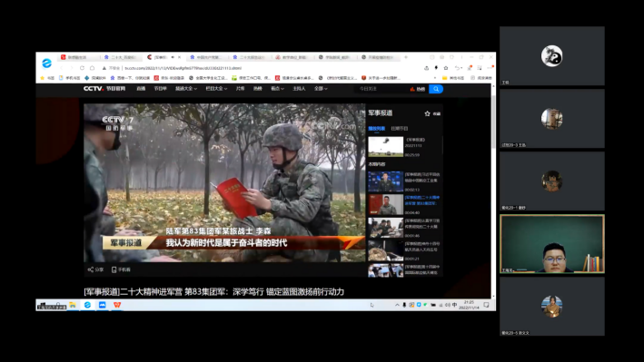Click the blue search magnifier button

pyautogui.click(x=436, y=89)
